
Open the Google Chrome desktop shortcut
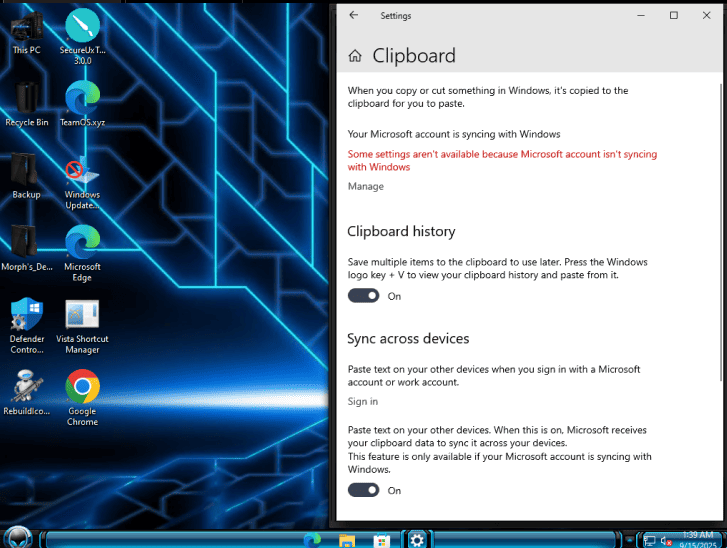(82, 390)
